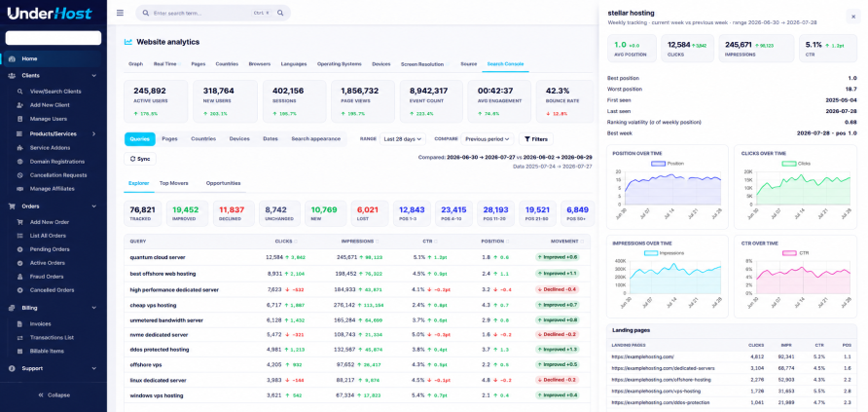
Task: Click the Manage Users icon
Action: [x=19, y=119]
